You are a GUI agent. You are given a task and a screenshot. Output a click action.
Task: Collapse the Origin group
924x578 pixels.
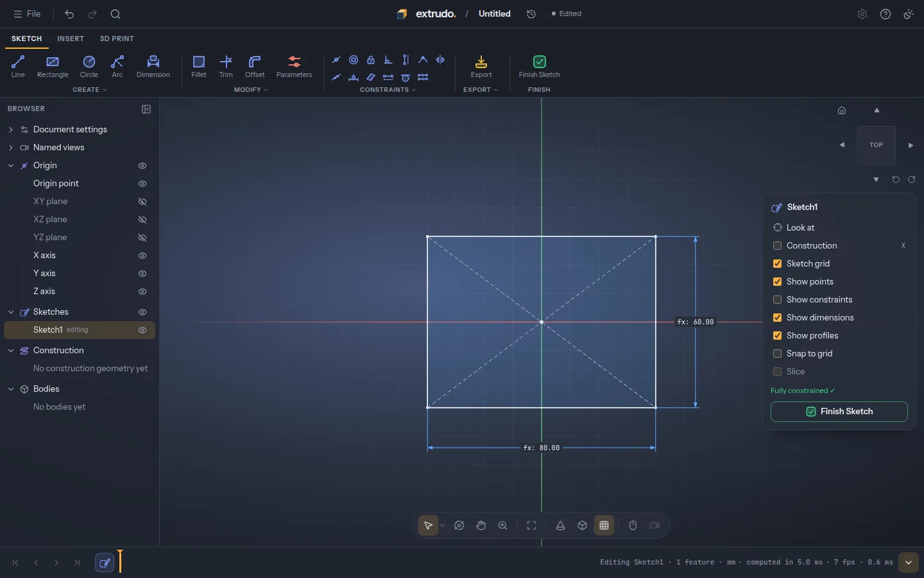point(11,166)
